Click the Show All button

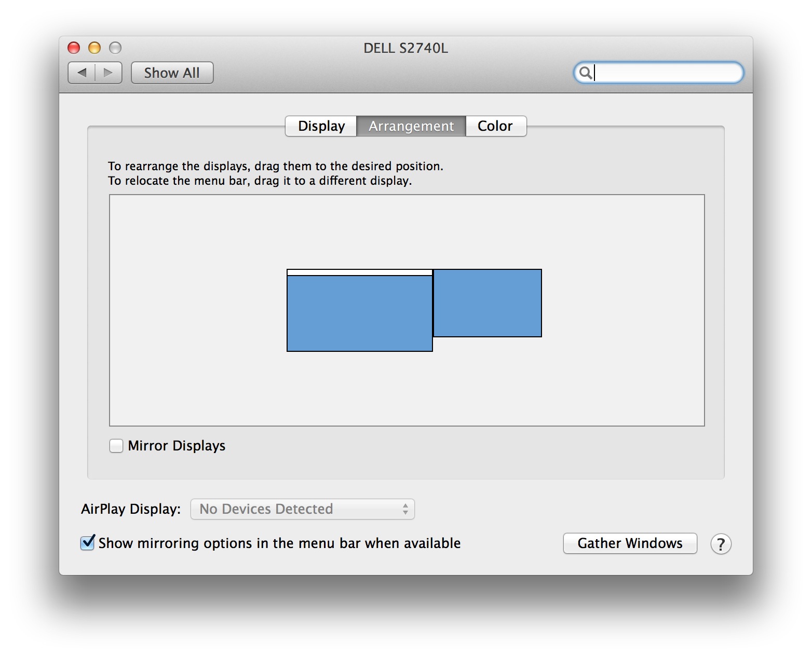coord(172,73)
